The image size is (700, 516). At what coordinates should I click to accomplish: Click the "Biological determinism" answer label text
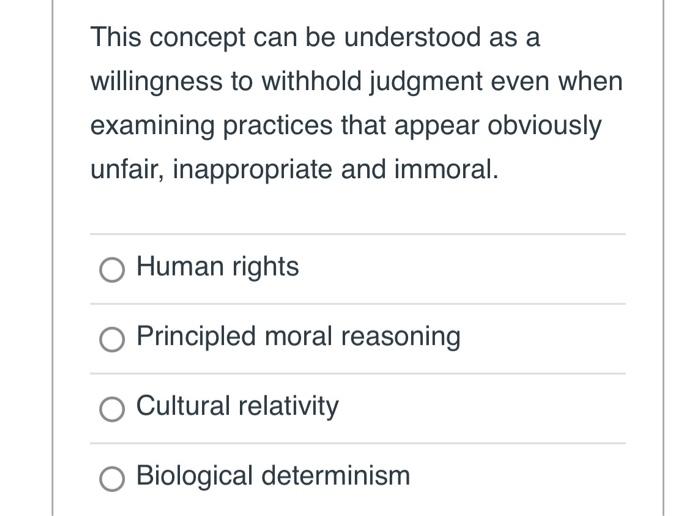tap(273, 475)
